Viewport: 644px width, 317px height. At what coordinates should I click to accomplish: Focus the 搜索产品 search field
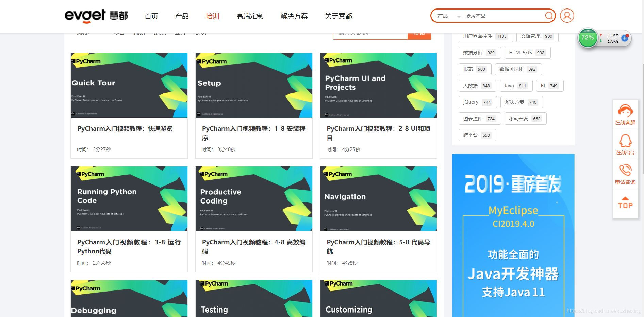(x=503, y=16)
